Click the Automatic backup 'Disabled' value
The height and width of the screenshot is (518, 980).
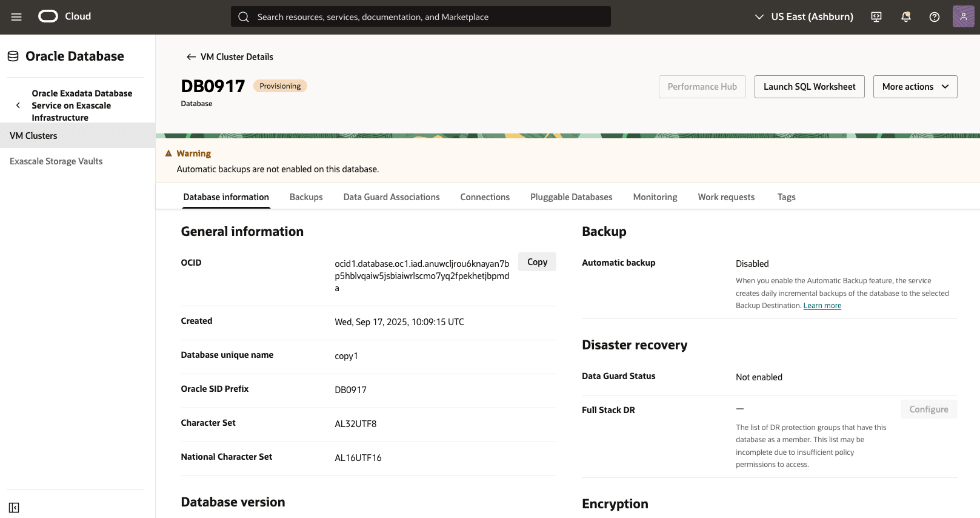click(752, 264)
